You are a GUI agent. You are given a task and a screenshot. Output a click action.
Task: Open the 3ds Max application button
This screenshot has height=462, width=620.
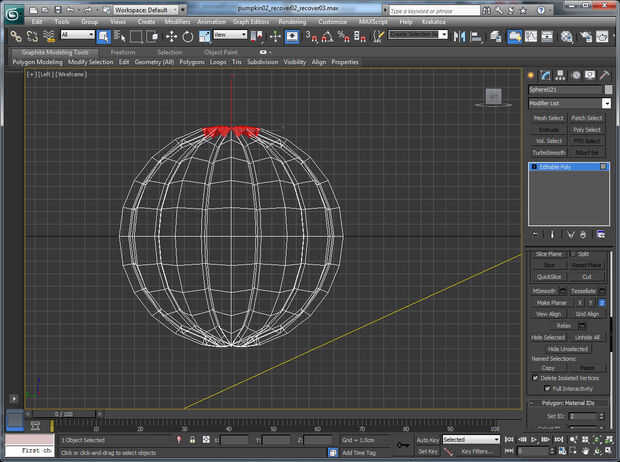(14, 12)
